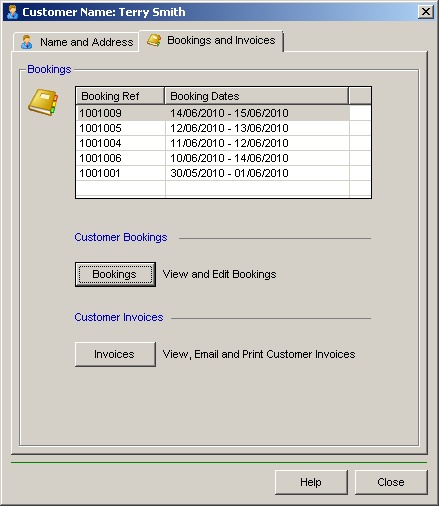This screenshot has width=439, height=506.
Task: Click the book icon on Bookings and Invoices tab
Action: click(x=154, y=40)
